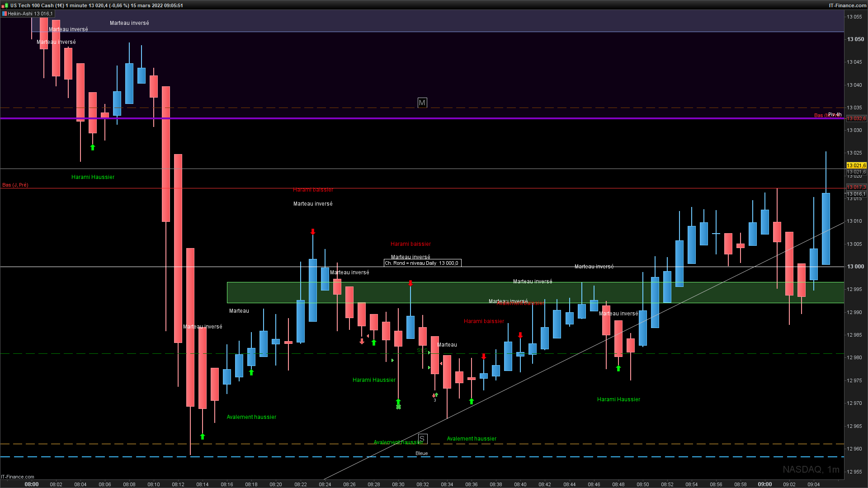
Task: Click the yellow 13 021,6 price tag
Action: pos(856,165)
